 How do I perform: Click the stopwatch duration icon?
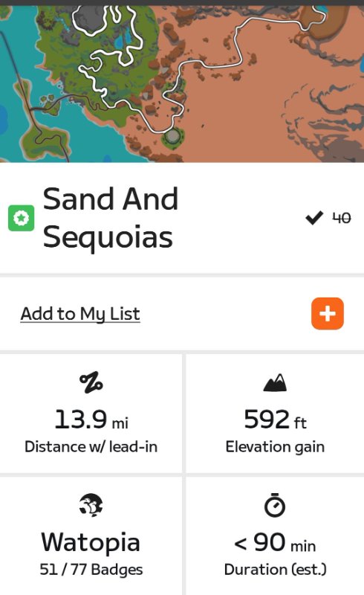tap(275, 505)
